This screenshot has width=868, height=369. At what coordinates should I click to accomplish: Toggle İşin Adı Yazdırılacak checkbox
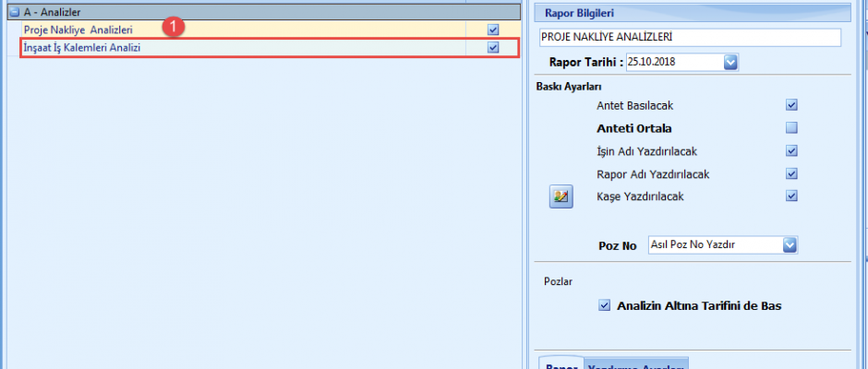click(x=791, y=150)
